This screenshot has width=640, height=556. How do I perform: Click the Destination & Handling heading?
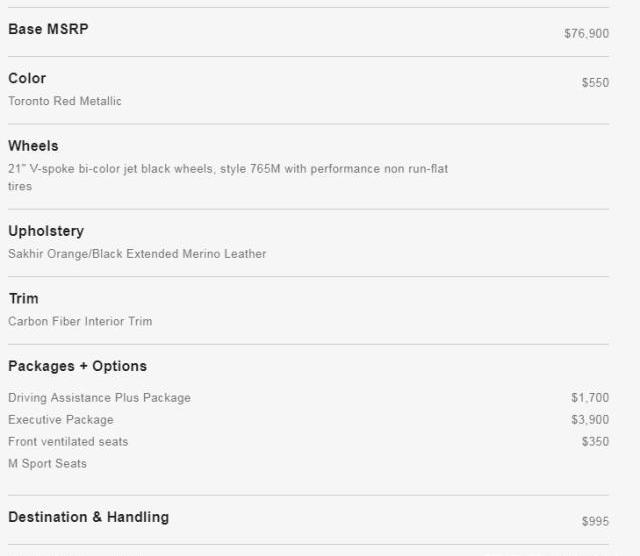pyautogui.click(x=88, y=517)
